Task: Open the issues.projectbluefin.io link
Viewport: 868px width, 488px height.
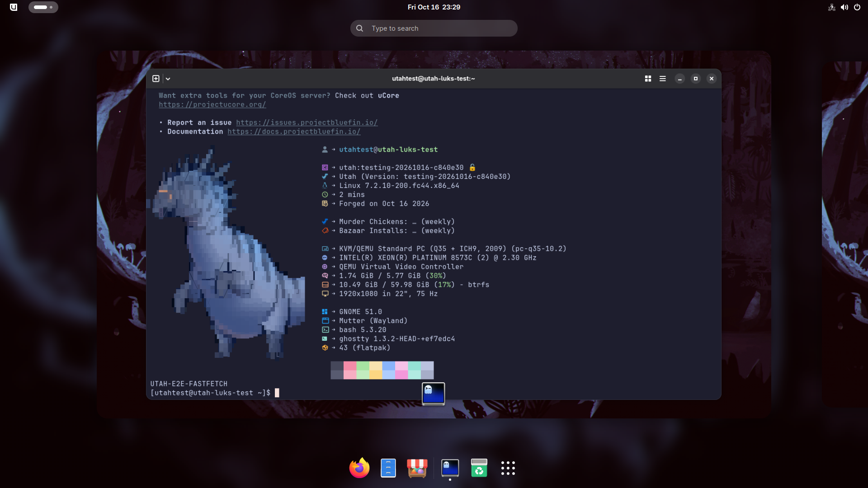Action: tap(307, 122)
